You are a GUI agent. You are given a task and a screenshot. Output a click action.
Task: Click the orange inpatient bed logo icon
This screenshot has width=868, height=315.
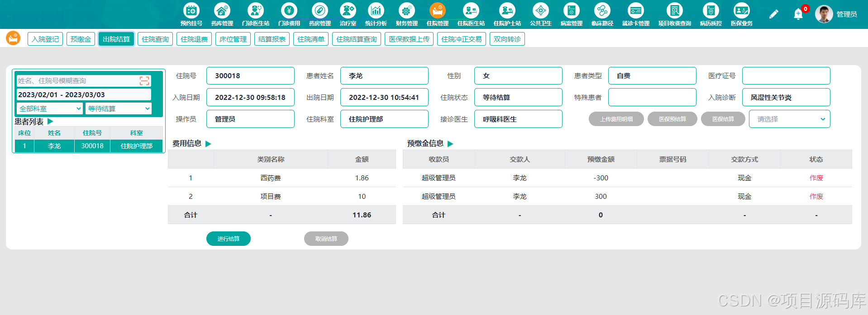[13, 38]
